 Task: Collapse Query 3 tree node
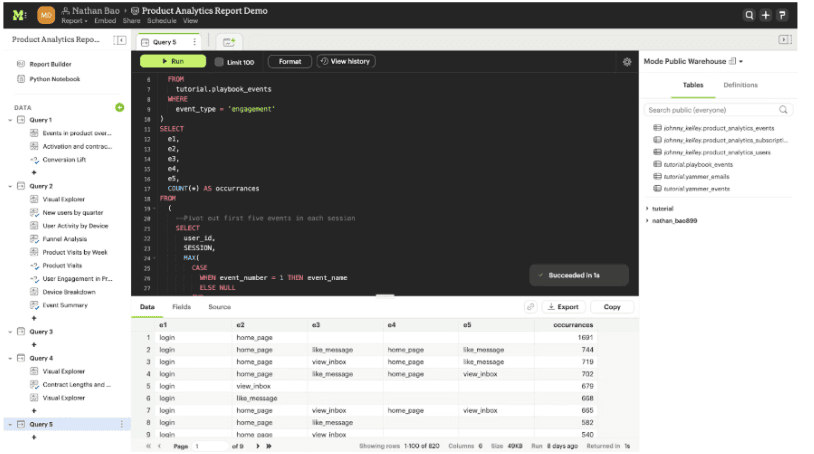click(10, 332)
